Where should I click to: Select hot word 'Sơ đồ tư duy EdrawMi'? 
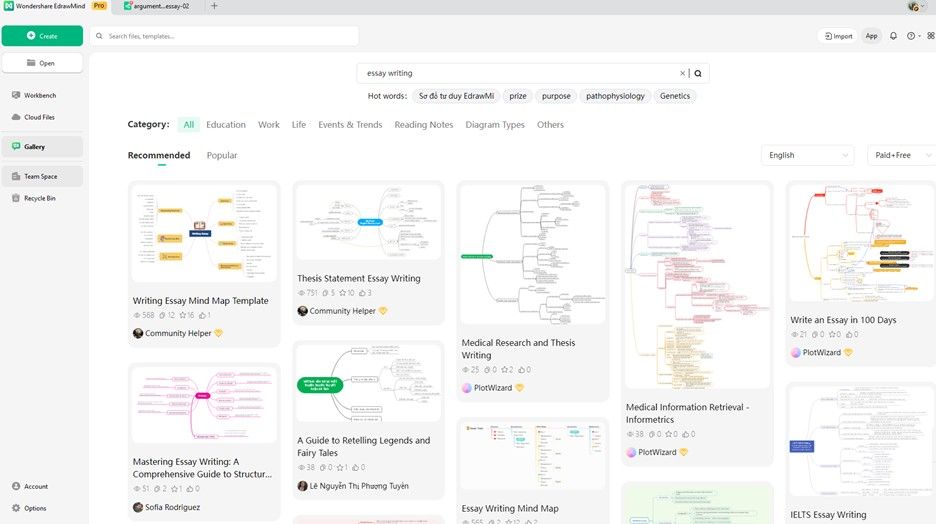click(x=456, y=95)
